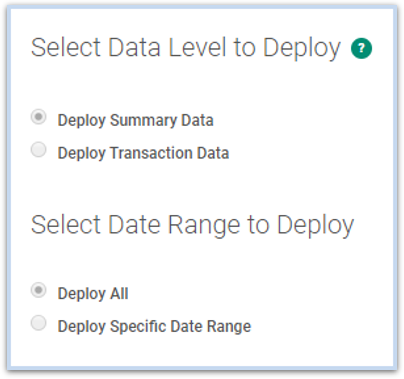
Task: Click the Deploy All label text
Action: coord(93,294)
